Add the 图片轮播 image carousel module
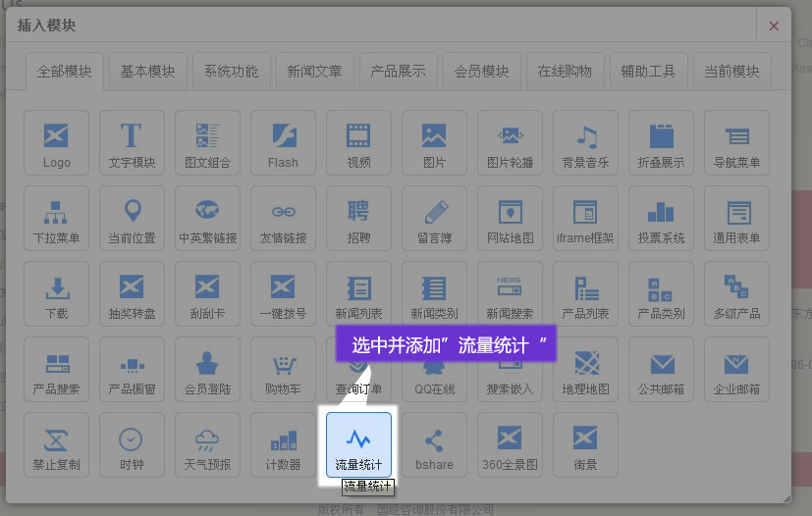This screenshot has height=516, width=812. pyautogui.click(x=510, y=142)
